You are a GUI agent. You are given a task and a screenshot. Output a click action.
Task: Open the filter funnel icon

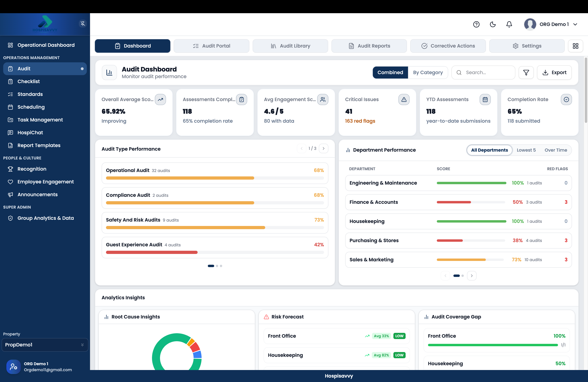[526, 73]
